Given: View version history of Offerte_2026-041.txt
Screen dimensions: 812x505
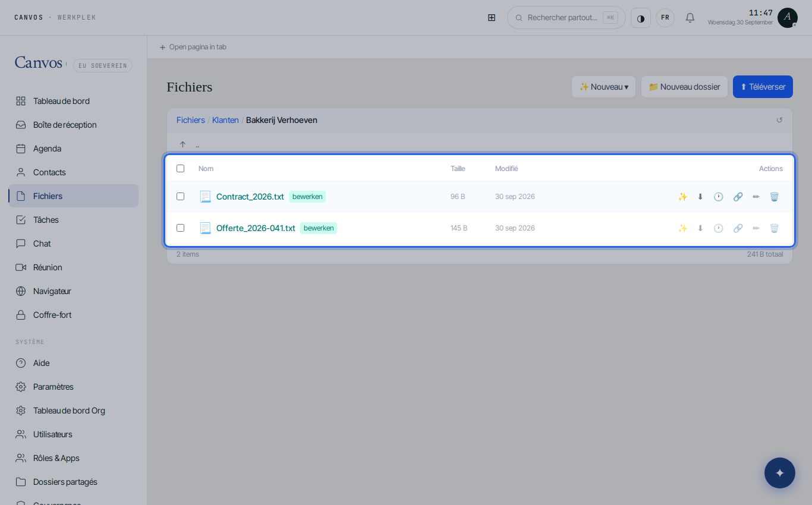Looking at the screenshot, I should point(719,228).
